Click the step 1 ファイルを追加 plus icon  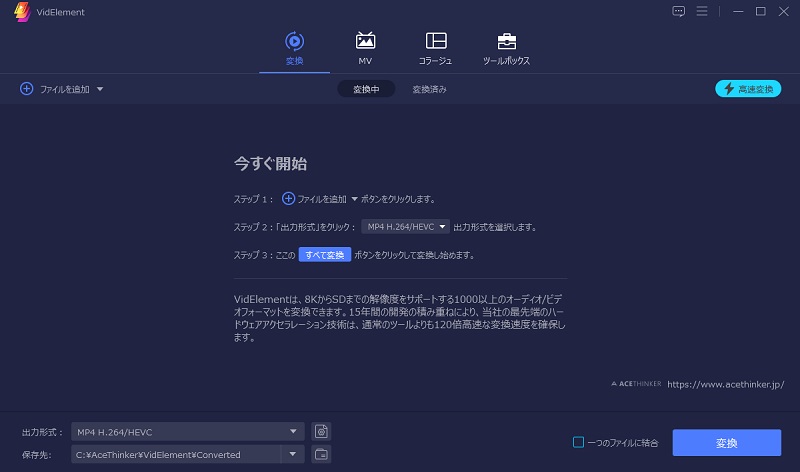288,198
